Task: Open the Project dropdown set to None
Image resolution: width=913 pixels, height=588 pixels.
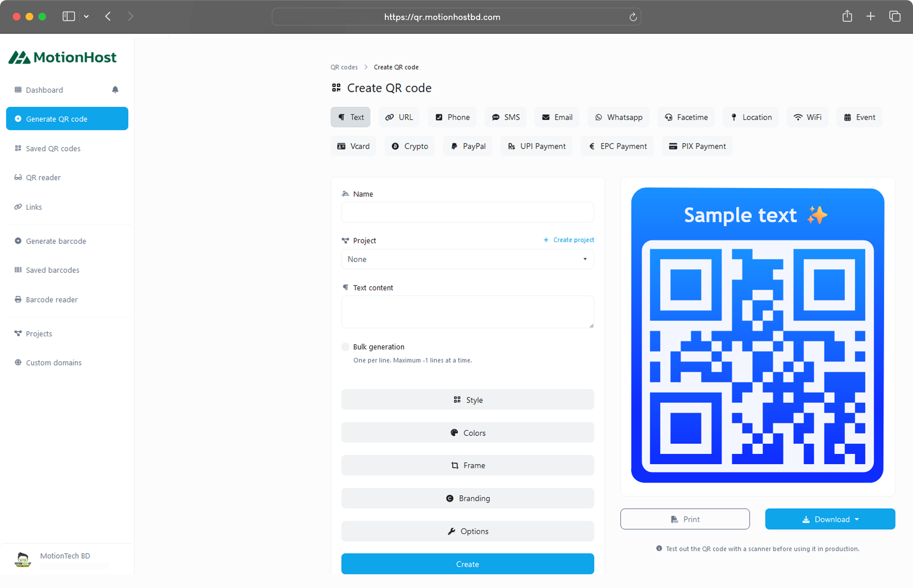Action: tap(467, 259)
